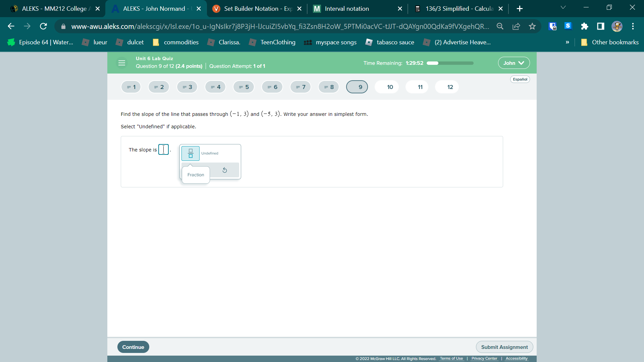Open the dulcet bookmark
This screenshot has width=644, height=362.
(x=130, y=42)
